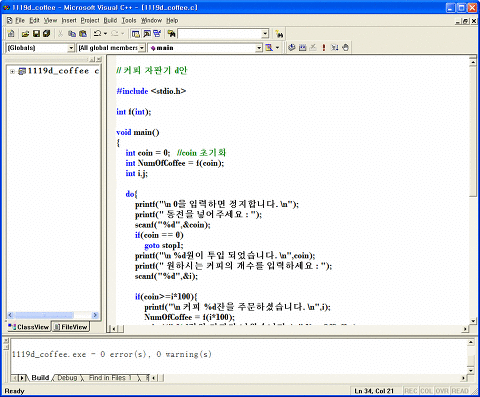This screenshot has height=397, width=480.
Task: Open the Help menu
Action: click(172, 21)
